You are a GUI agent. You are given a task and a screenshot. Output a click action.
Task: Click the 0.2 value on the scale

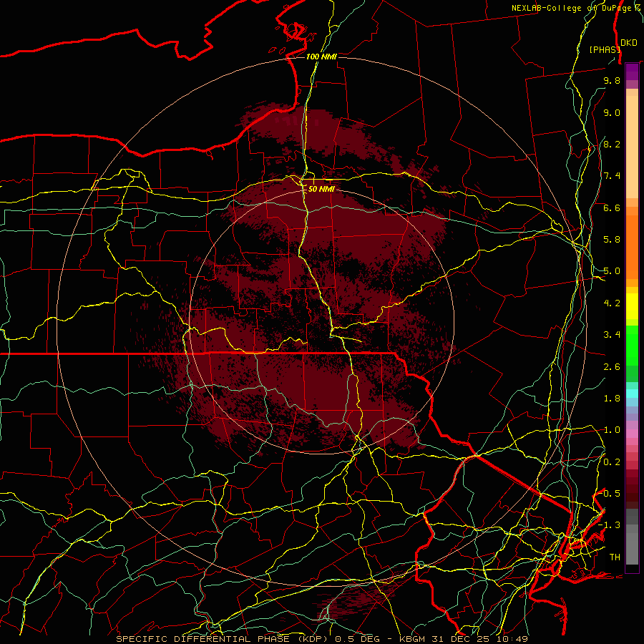[x=612, y=462]
